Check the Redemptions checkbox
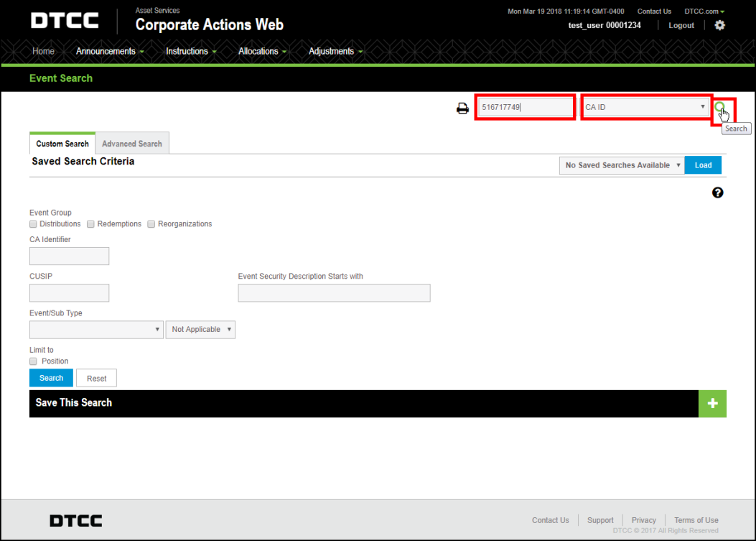The image size is (756, 541). click(90, 224)
